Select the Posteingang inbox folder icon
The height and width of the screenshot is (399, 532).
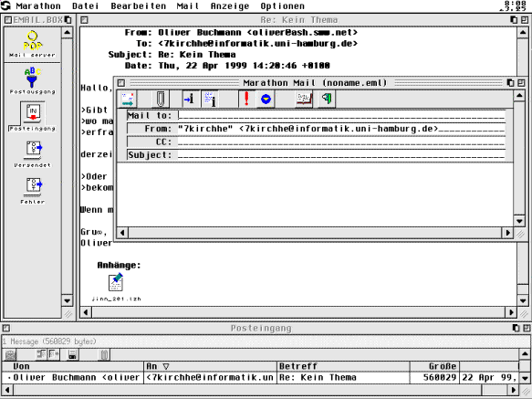tap(32, 117)
